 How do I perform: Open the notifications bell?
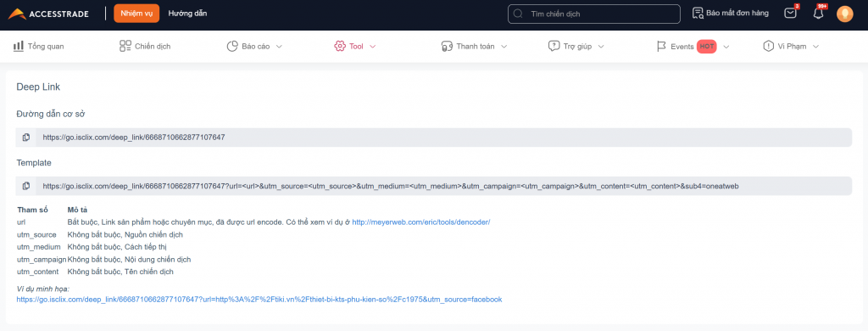pos(818,14)
